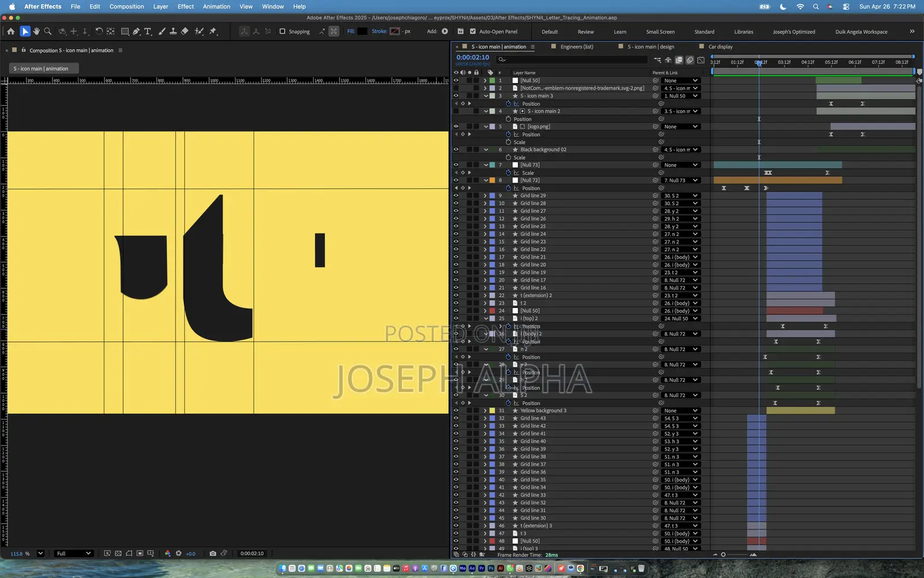
Task: Select the Roto Brush tool
Action: click(199, 31)
